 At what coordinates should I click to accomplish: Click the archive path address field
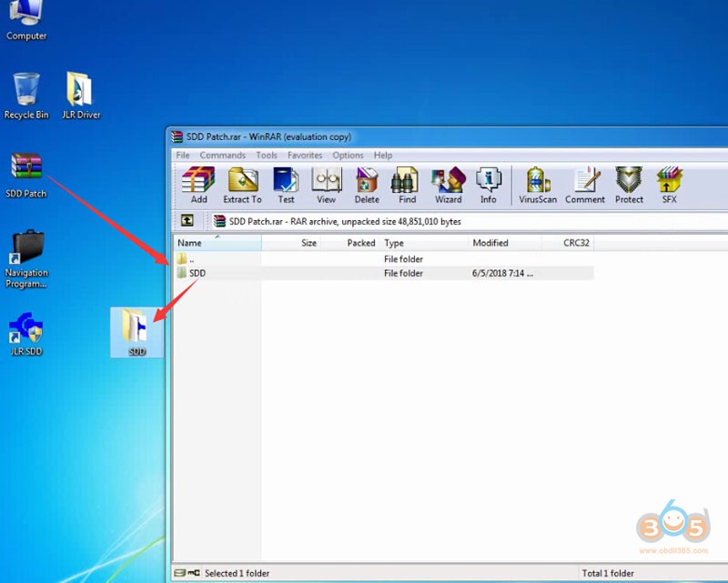point(469,221)
